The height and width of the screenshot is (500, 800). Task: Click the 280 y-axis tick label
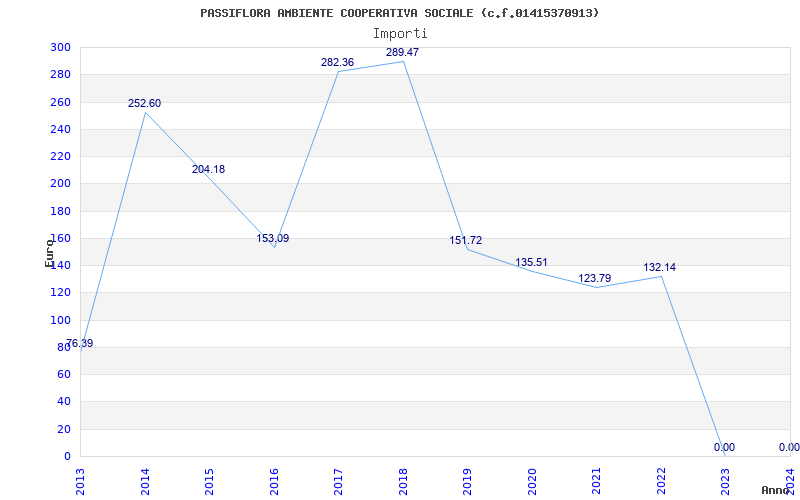click(x=60, y=74)
